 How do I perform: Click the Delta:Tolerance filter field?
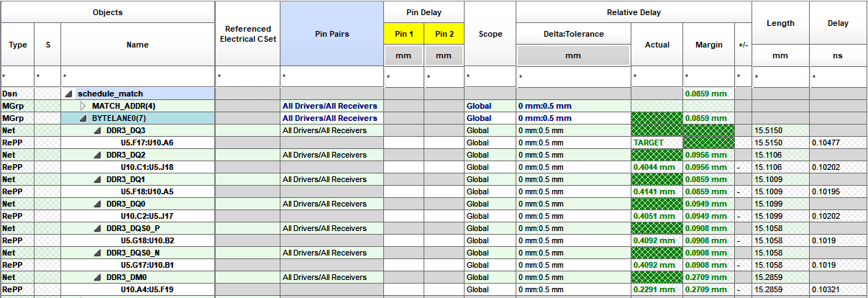573,77
